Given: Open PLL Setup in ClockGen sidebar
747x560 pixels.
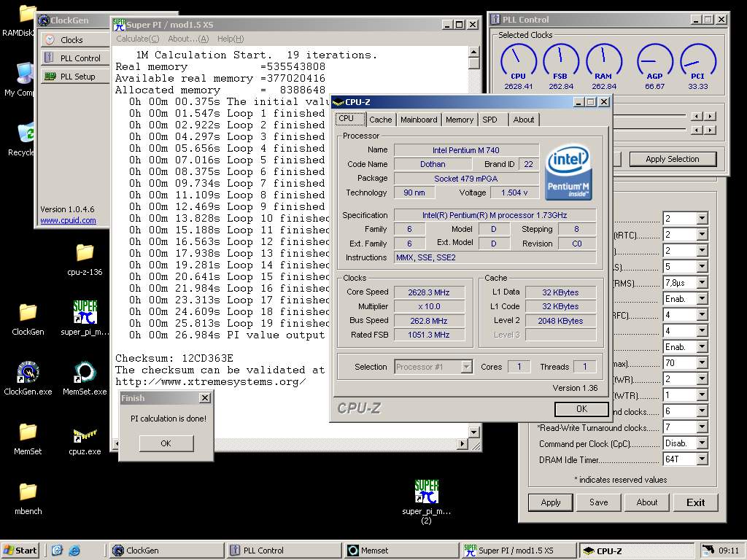Looking at the screenshot, I should (75, 76).
